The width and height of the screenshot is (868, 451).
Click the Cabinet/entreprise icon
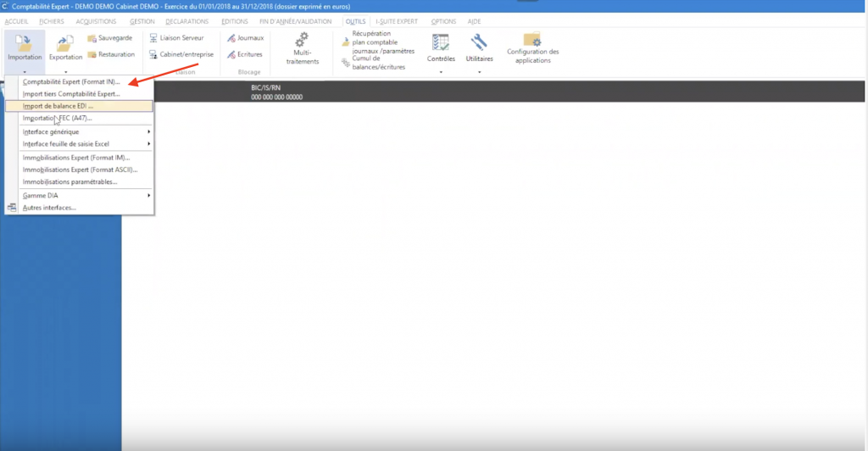153,54
